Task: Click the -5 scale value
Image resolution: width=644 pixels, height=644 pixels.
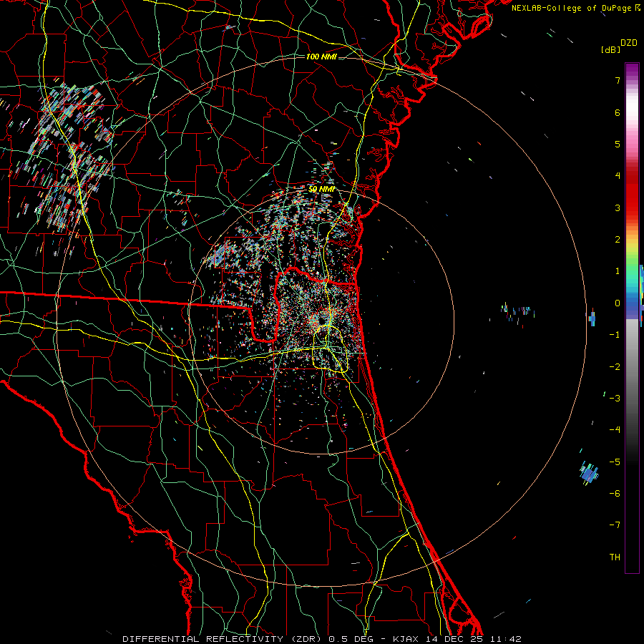Action: 615,462
